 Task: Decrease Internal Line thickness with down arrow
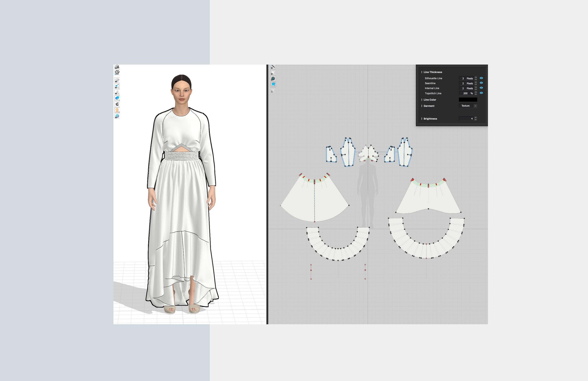pyautogui.click(x=476, y=89)
